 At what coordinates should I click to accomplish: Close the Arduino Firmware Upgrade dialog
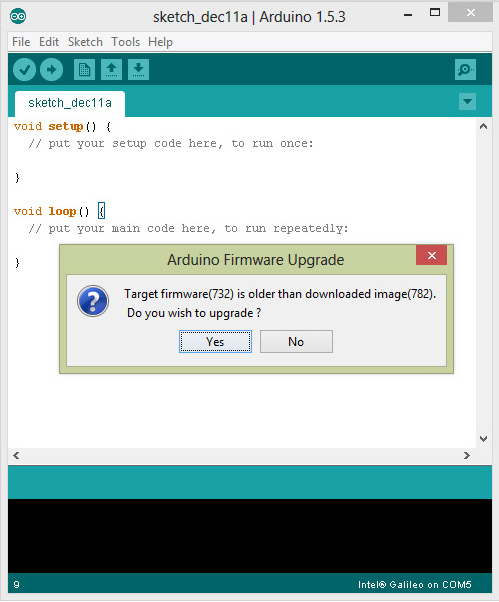pos(431,255)
